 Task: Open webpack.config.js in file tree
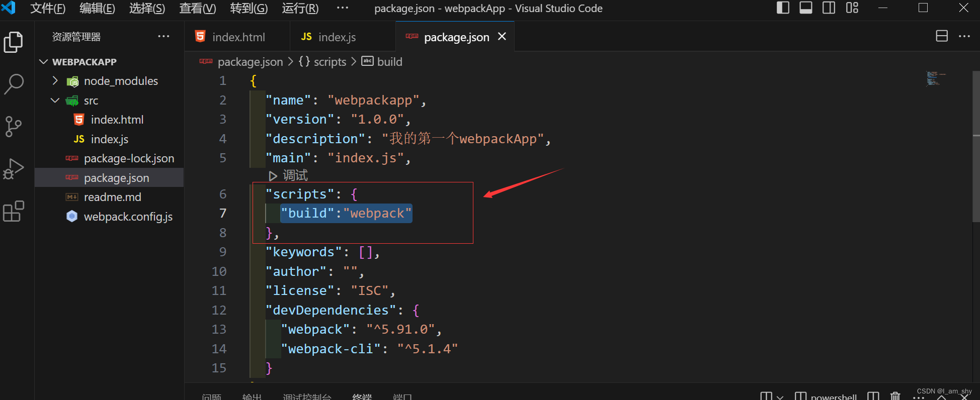click(109, 217)
